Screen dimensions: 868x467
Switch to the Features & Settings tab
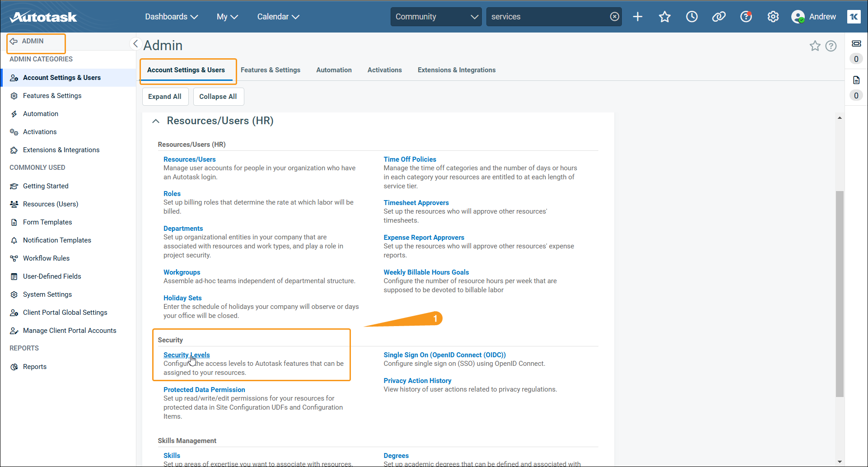click(x=270, y=70)
